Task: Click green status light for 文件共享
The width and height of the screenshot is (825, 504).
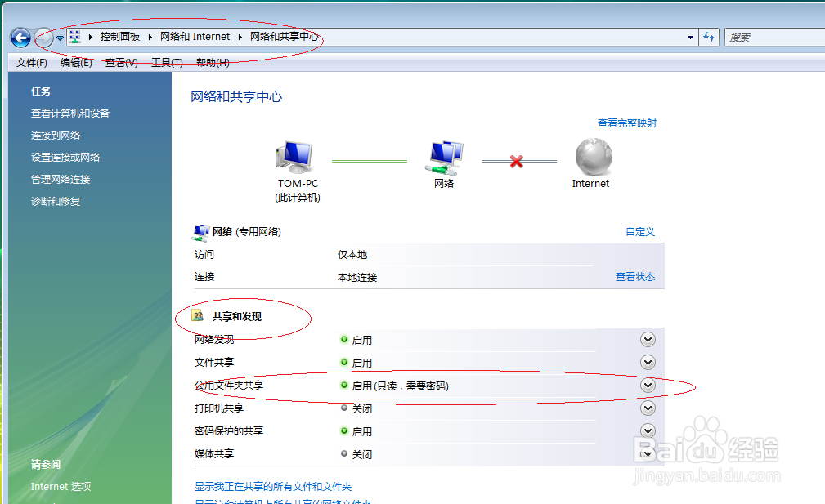Action: [x=344, y=362]
